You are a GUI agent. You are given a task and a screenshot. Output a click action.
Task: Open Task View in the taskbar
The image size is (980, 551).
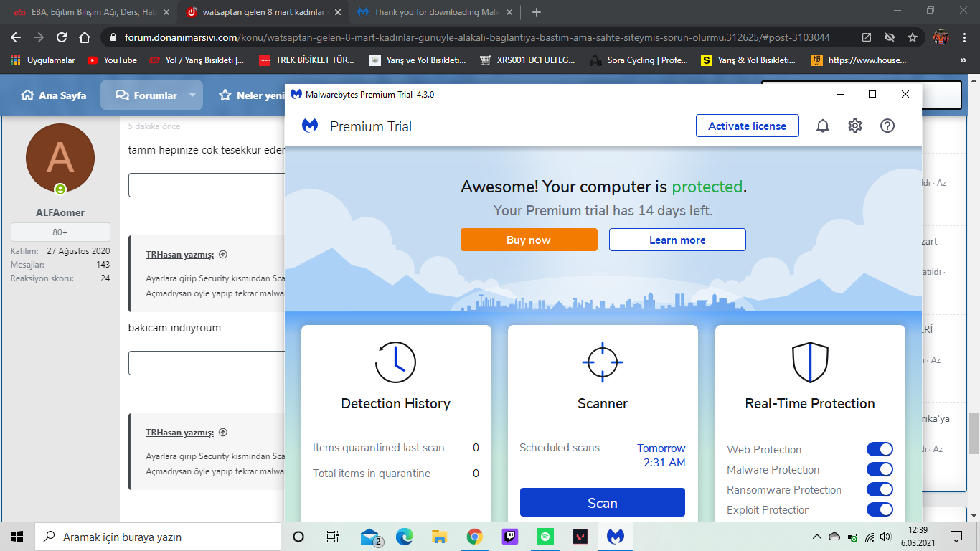coord(333,537)
